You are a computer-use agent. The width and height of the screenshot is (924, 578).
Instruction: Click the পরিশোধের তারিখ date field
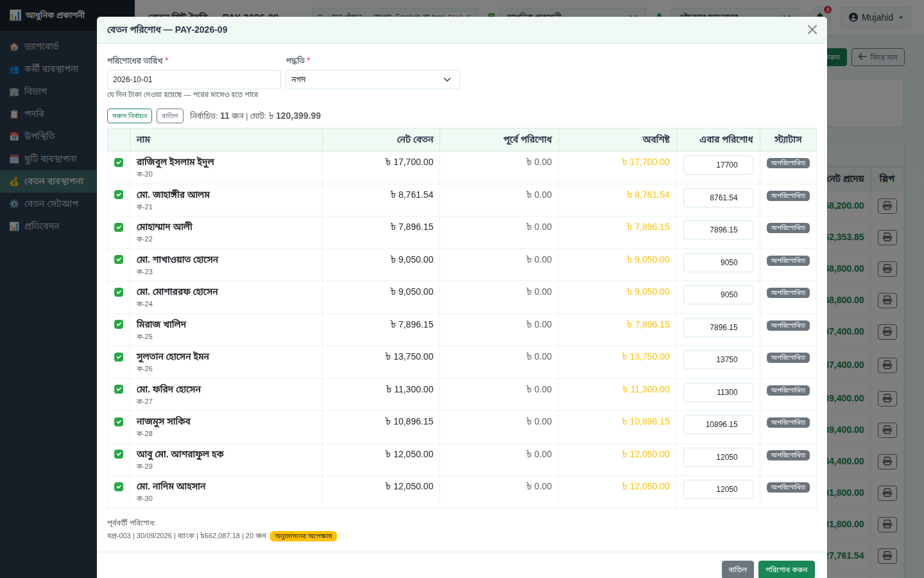point(194,80)
